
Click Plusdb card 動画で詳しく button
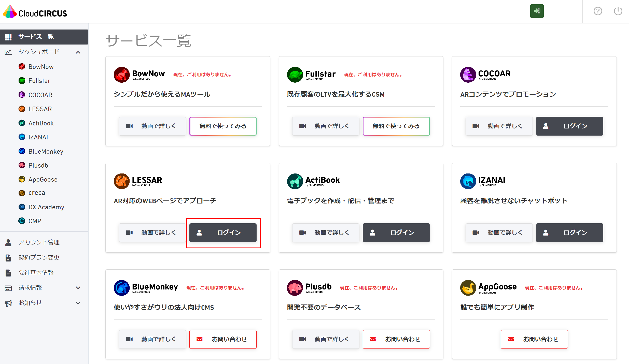[x=326, y=339]
